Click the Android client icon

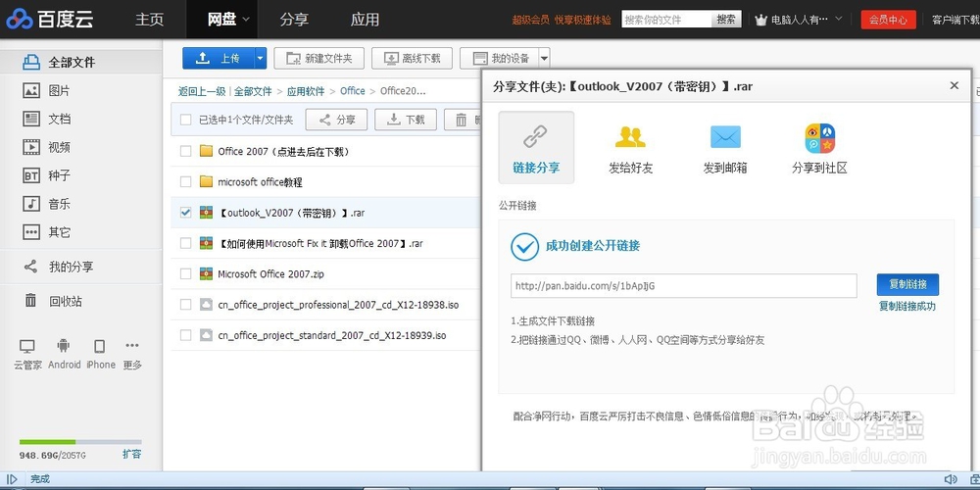coord(63,346)
